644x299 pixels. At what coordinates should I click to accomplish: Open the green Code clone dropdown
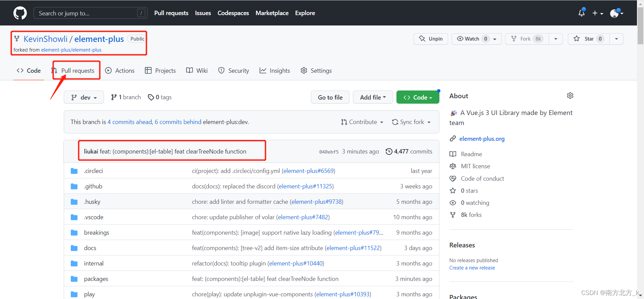click(418, 97)
